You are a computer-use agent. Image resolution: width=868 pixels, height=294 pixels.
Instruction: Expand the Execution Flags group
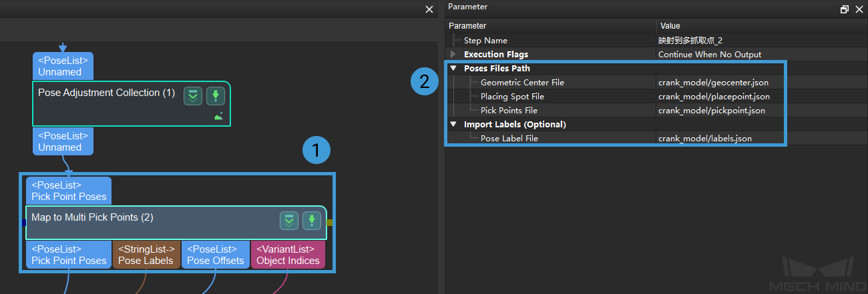click(454, 54)
